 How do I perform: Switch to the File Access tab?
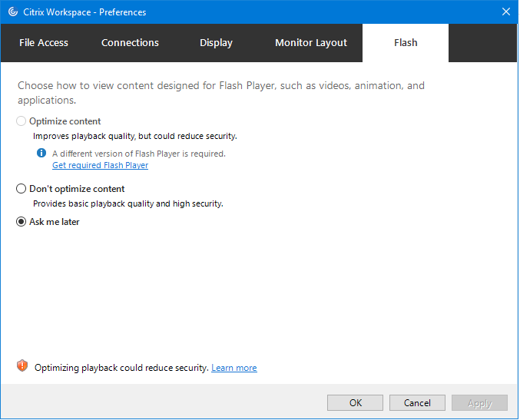pos(44,43)
